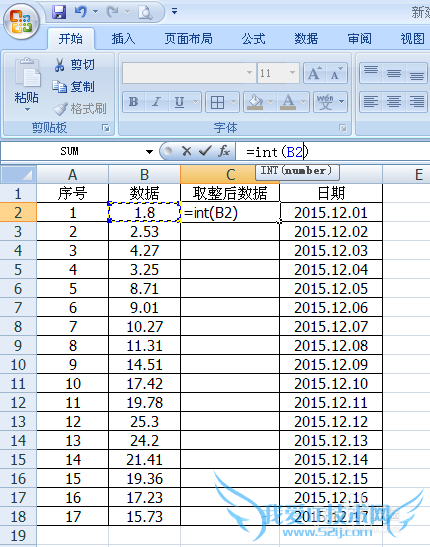Activate the 格式刷 format painter

click(80, 108)
